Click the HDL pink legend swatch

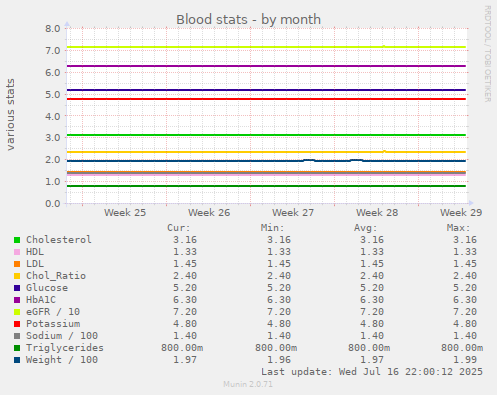coord(17,252)
